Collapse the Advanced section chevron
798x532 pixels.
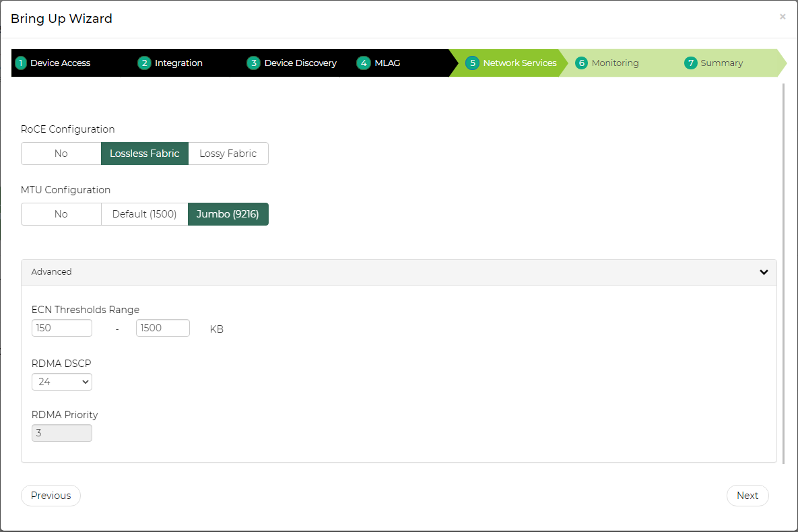point(764,272)
